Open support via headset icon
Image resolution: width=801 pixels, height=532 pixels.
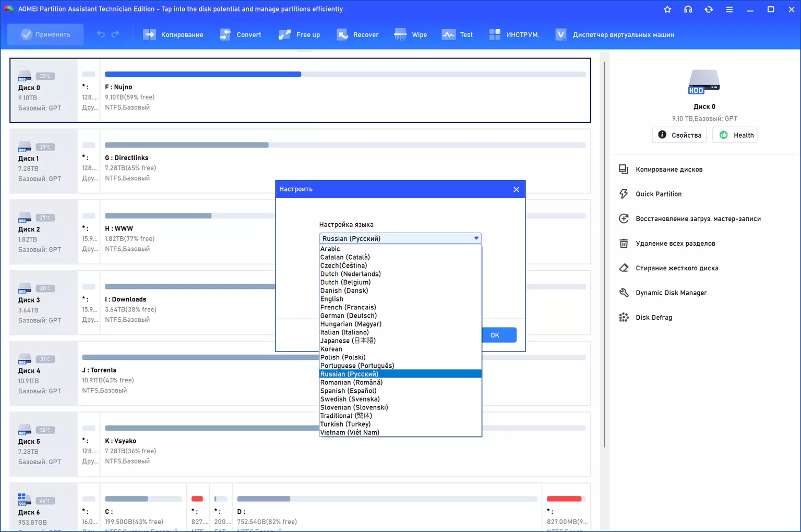click(688, 9)
